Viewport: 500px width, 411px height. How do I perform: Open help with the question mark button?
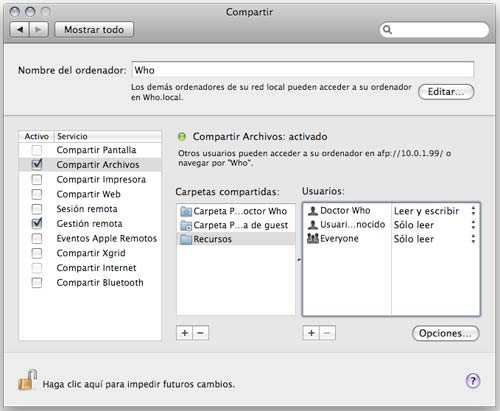[x=473, y=381]
